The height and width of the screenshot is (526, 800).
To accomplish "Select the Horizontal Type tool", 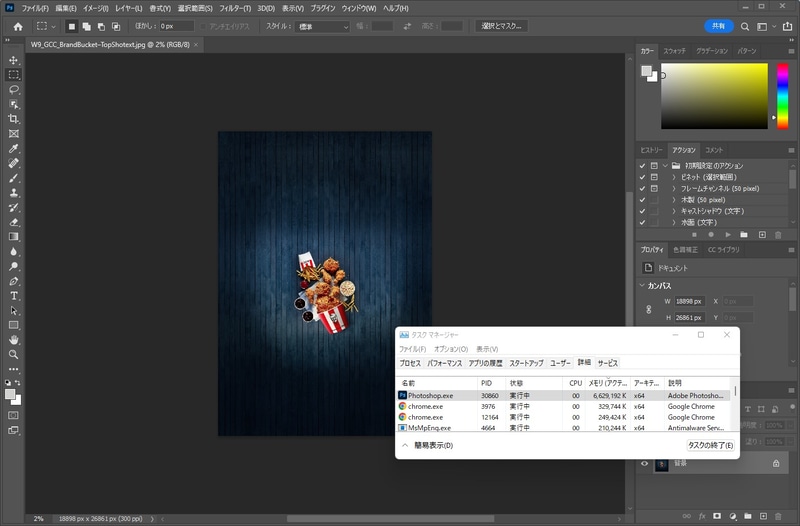I will pos(14,296).
